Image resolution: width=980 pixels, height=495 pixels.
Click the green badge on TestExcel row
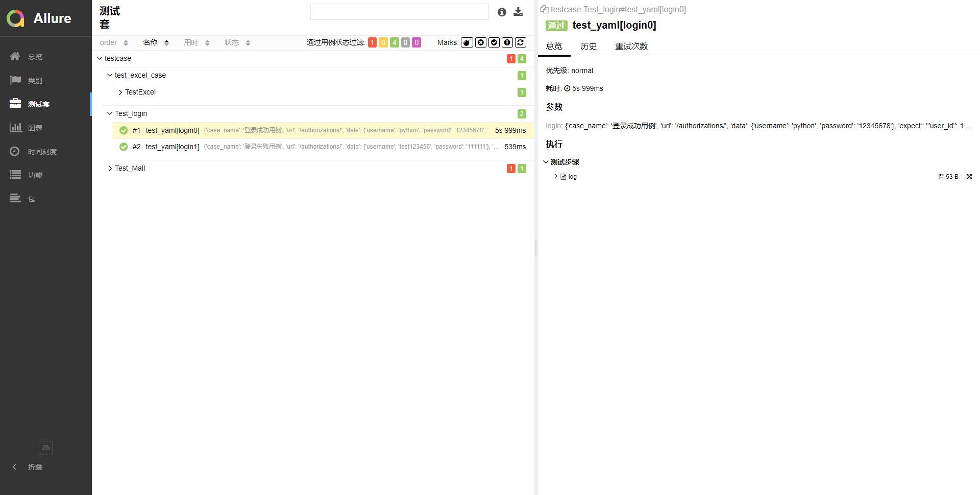(522, 92)
